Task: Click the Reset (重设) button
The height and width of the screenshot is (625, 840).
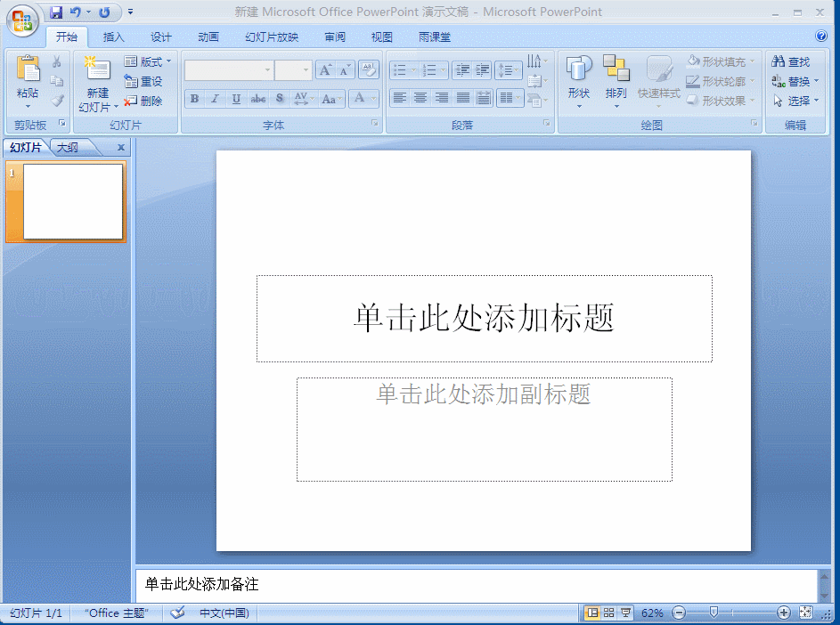Action: 144,81
